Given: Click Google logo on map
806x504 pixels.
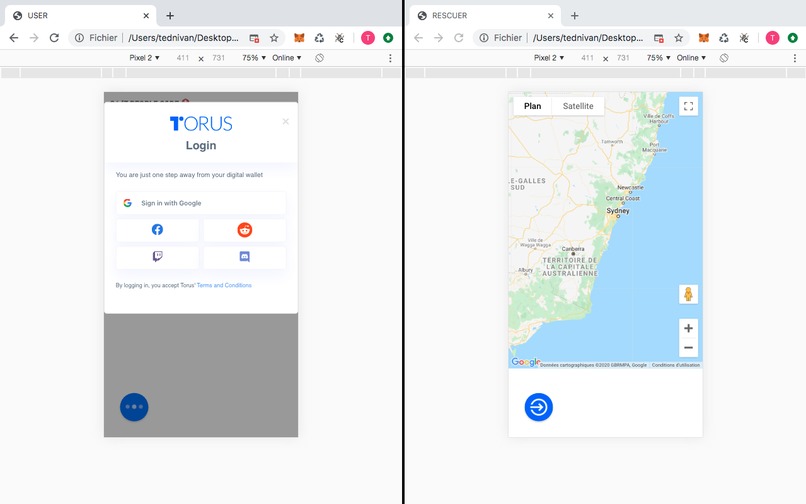Looking at the screenshot, I should tap(525, 362).
